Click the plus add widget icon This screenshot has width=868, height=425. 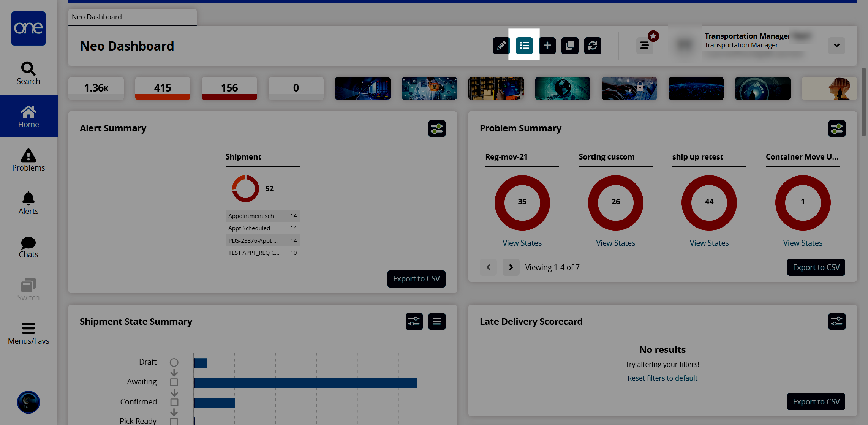coord(547,46)
